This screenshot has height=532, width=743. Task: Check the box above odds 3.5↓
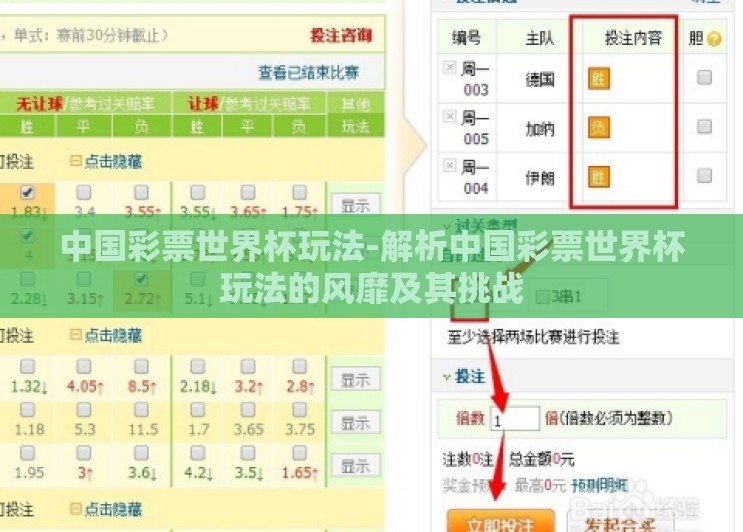click(248, 453)
